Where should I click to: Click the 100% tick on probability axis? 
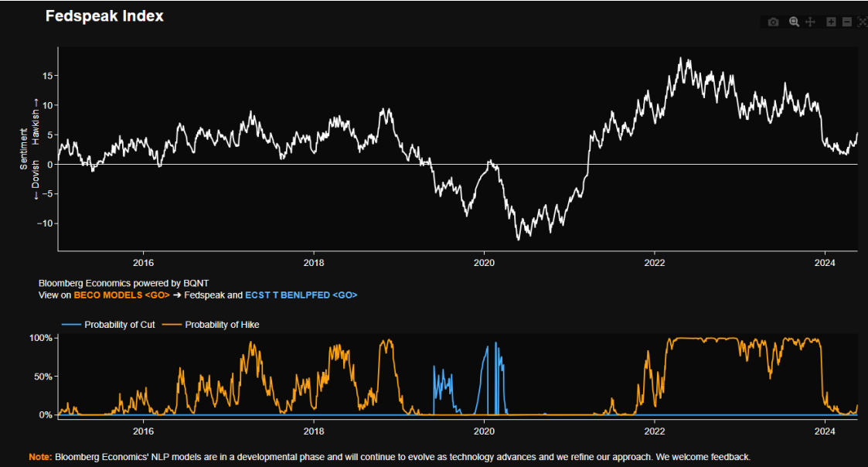click(40, 339)
